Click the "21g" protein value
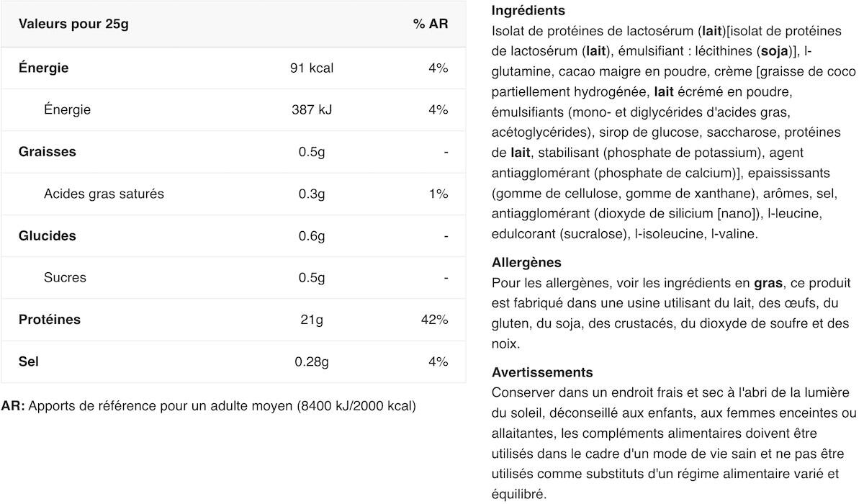The height and width of the screenshot is (504, 864). click(x=311, y=319)
